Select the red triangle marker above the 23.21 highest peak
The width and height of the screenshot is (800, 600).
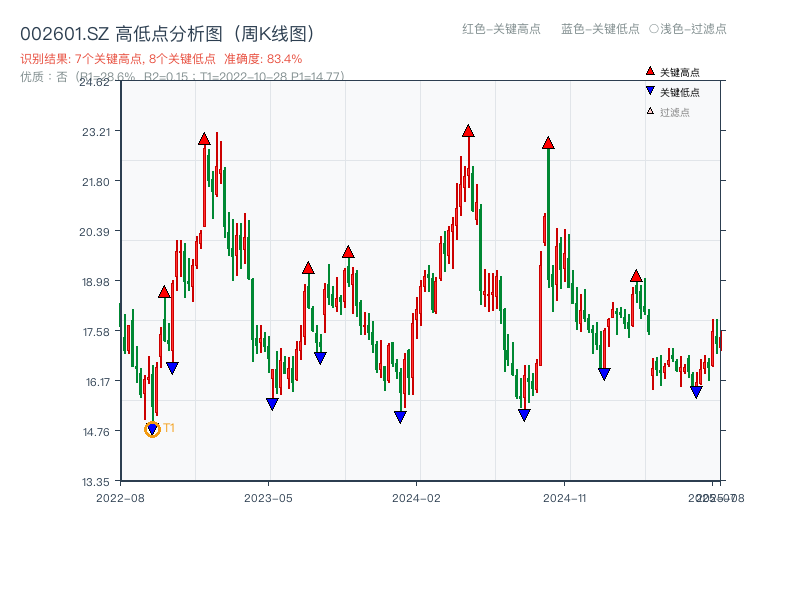tap(468, 131)
